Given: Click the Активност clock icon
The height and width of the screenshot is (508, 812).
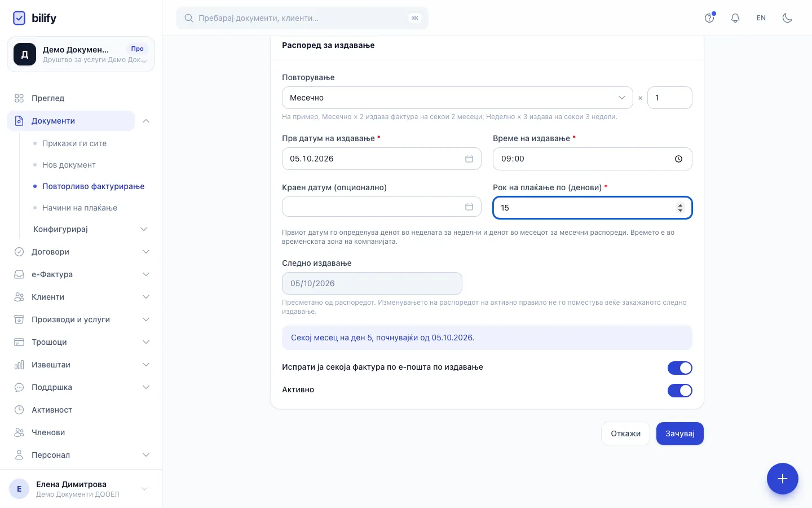Looking at the screenshot, I should (x=19, y=410).
